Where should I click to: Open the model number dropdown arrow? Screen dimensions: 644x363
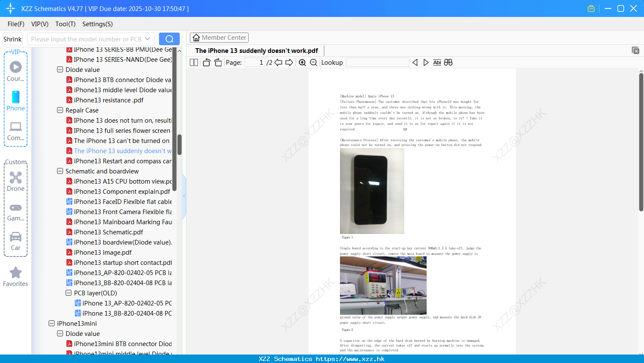148,39
